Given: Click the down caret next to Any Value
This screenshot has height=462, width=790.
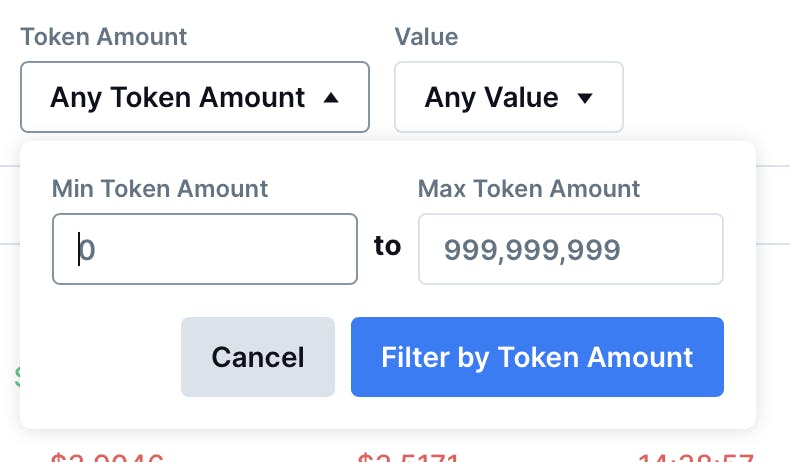Looking at the screenshot, I should click(585, 98).
